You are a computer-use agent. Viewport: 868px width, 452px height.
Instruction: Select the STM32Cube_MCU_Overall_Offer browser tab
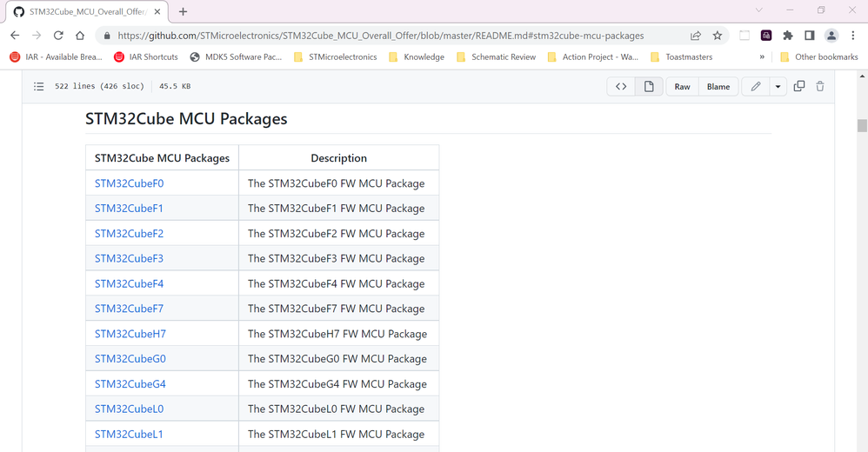[x=88, y=11]
